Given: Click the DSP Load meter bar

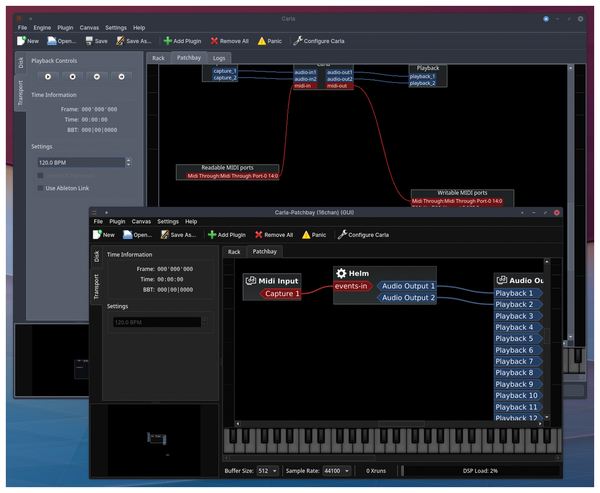Looking at the screenshot, I should 480,471.
